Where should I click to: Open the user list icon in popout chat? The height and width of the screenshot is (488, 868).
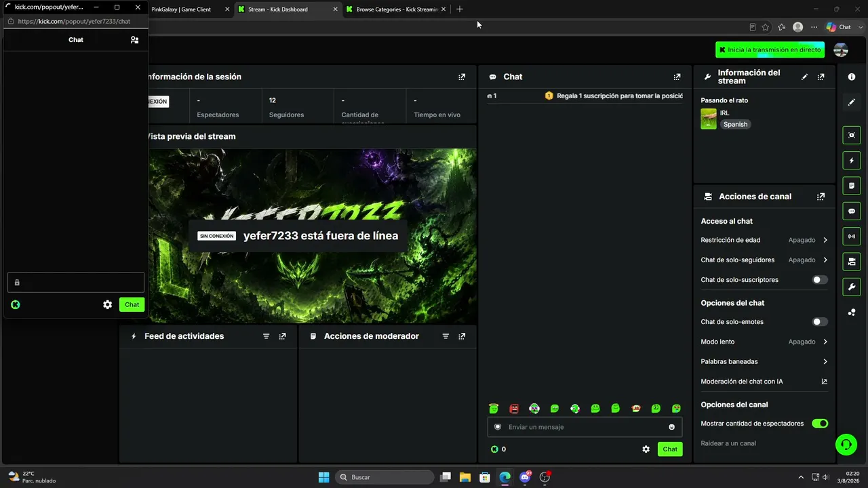134,40
